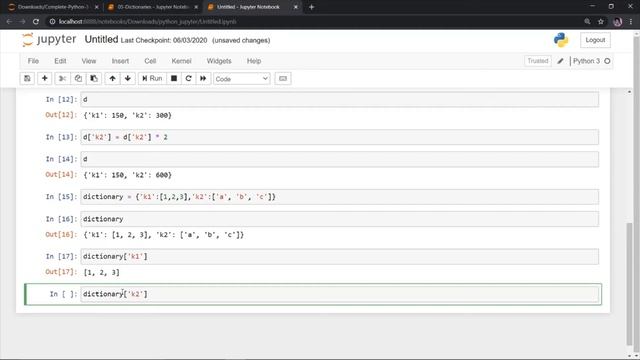Move selected cell down arrow
The width and height of the screenshot is (640, 360).
point(128,78)
